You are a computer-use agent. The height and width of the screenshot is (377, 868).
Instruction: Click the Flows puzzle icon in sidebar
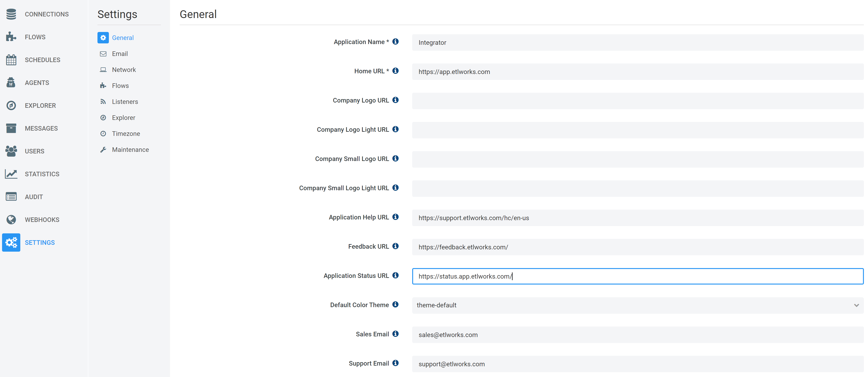coord(11,37)
